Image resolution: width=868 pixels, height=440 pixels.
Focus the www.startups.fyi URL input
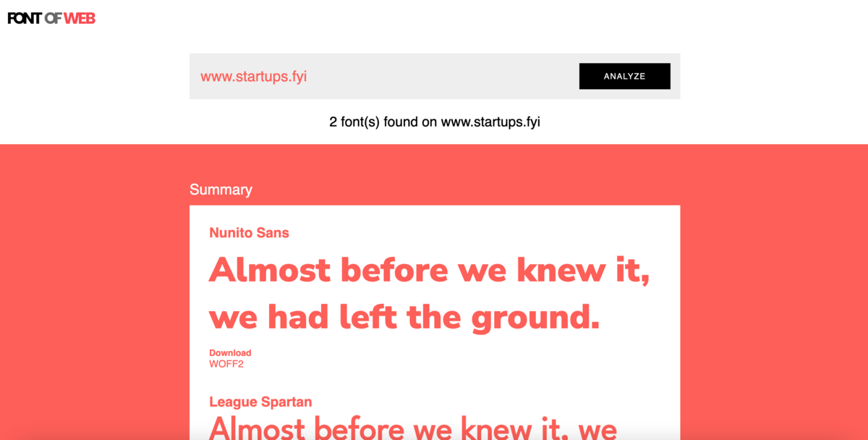(383, 76)
